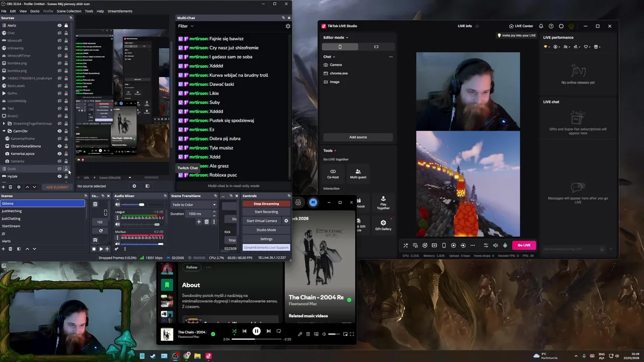
Task: Open the Scene Collection menu
Action: point(69,11)
